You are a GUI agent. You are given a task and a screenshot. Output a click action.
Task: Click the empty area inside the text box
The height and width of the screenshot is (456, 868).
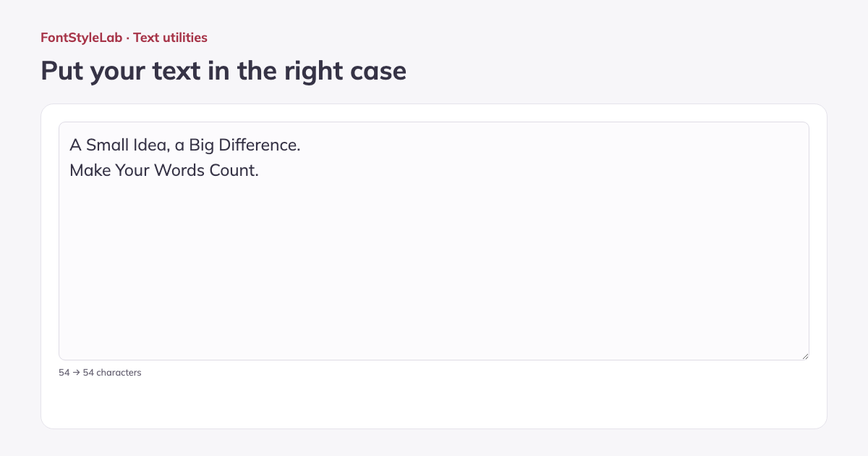pos(434,275)
